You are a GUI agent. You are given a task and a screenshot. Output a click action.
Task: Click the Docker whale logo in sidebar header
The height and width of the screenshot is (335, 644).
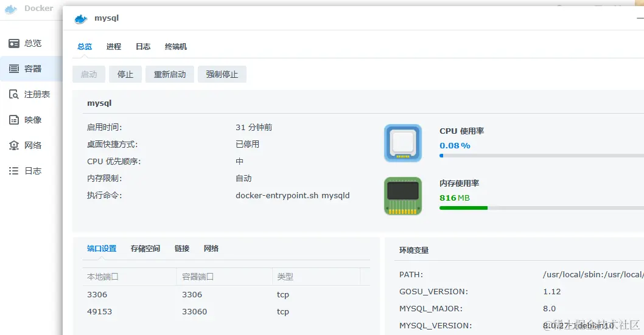coord(11,9)
